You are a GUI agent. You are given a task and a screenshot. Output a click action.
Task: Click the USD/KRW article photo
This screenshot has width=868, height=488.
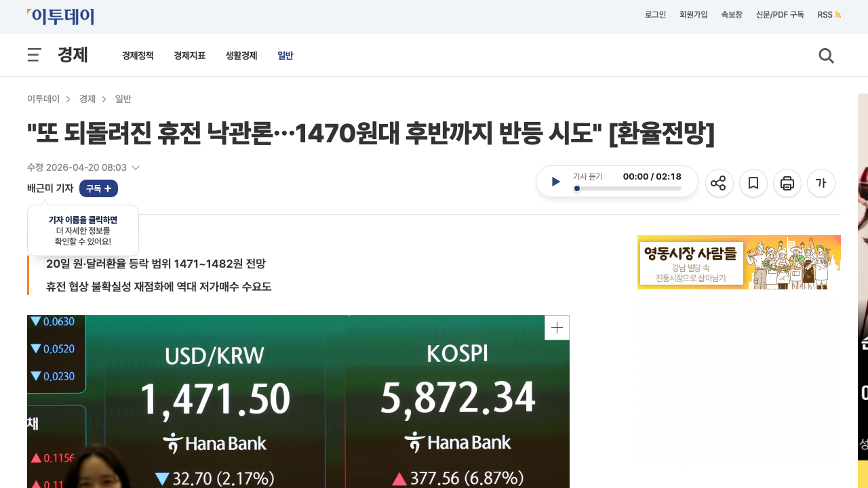pos(298,401)
